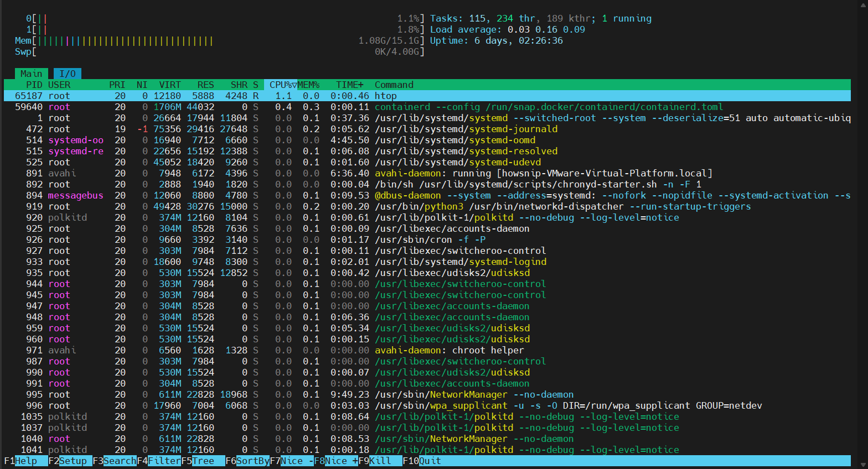The height and width of the screenshot is (469, 868).
Task: Click the CPU% sort column header
Action: 281,85
